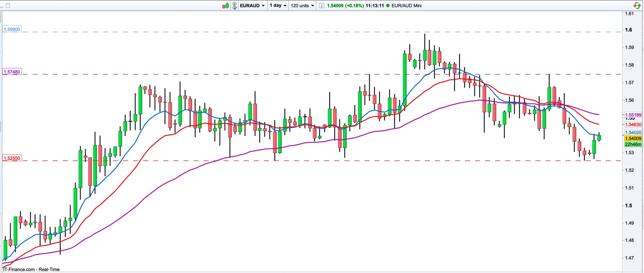Select the 1.57480 purple line label
The width and height of the screenshot is (644, 273).
12,72
